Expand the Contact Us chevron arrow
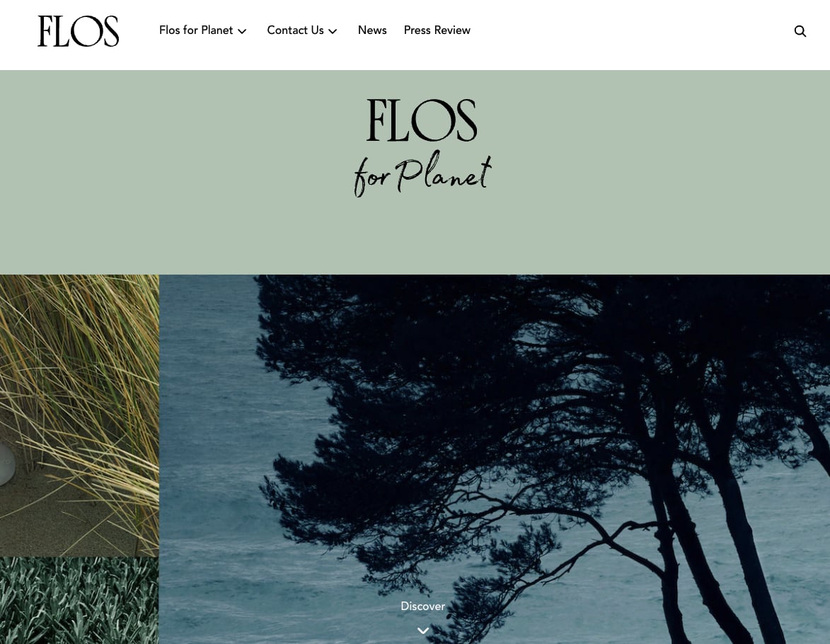The width and height of the screenshot is (830, 644). [x=333, y=31]
